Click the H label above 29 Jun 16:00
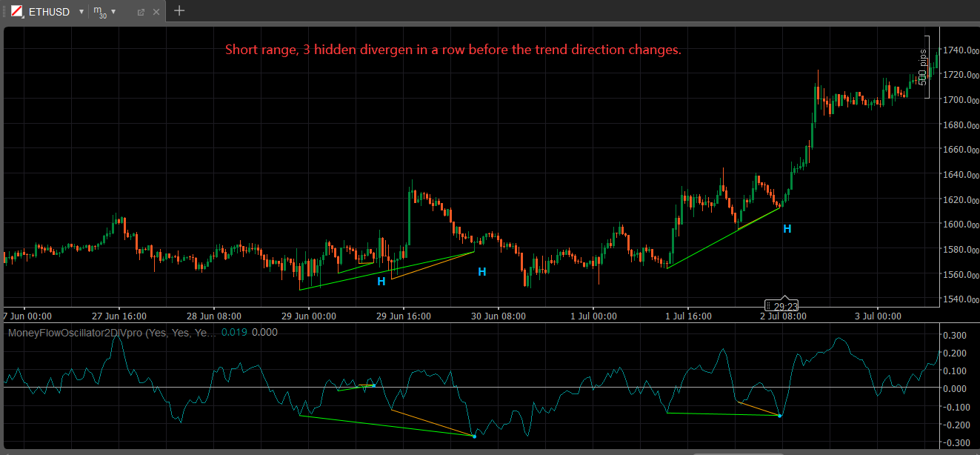980x455 pixels. pyautogui.click(x=381, y=282)
